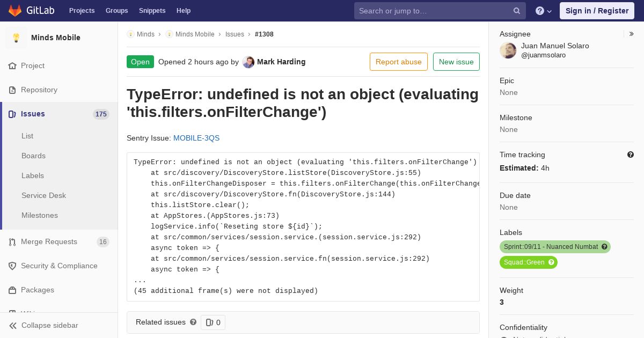
Task: Click the search magnifier icon
Action: point(517,11)
